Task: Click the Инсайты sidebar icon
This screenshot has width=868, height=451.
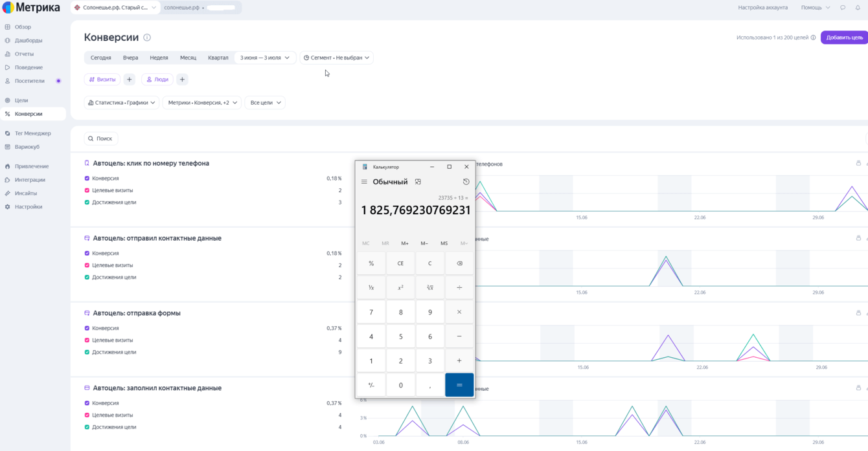Action: tap(8, 193)
